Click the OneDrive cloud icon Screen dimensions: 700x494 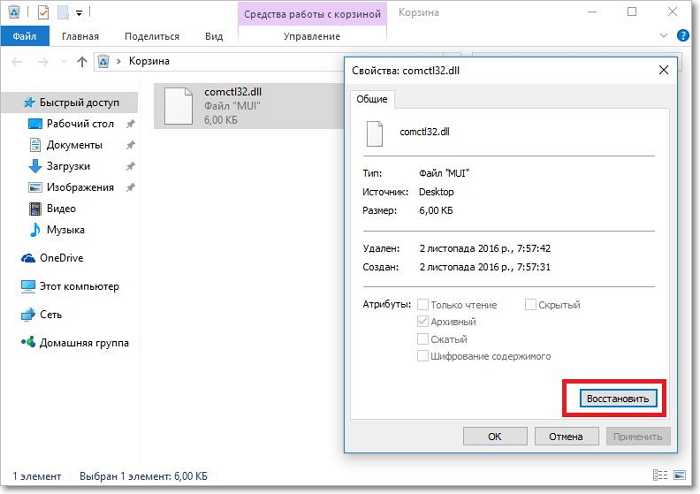28,258
